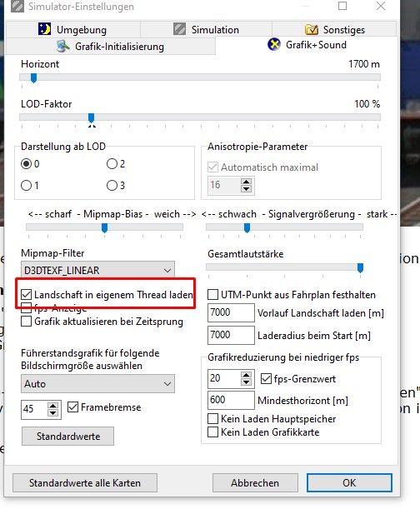Click the Simulator-Einstellungen title bar icon
The image size is (420, 509).
pos(17,6)
